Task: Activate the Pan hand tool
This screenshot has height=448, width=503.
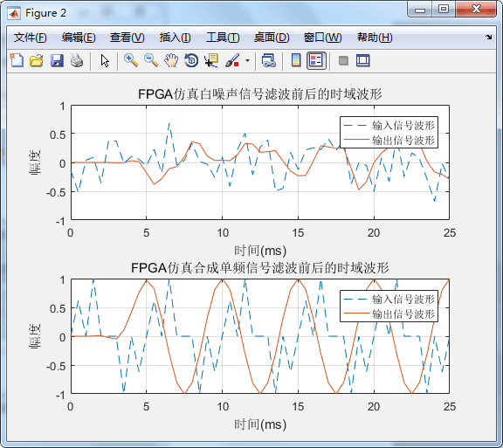Action: pos(171,60)
